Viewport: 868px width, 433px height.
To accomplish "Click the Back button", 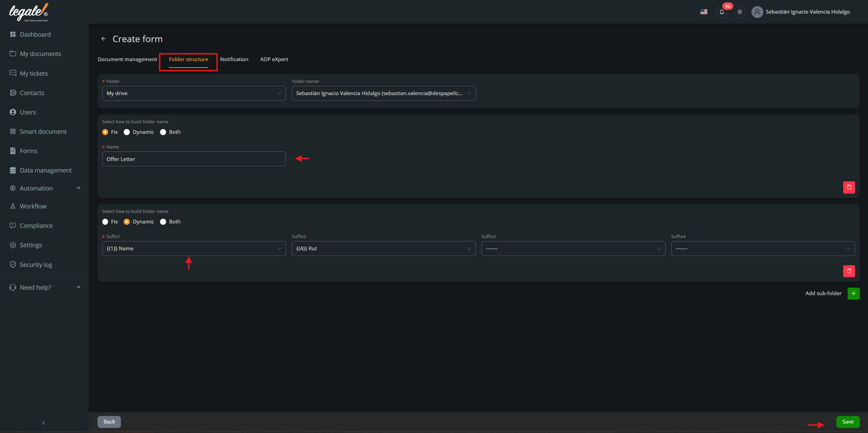I will coord(109,422).
